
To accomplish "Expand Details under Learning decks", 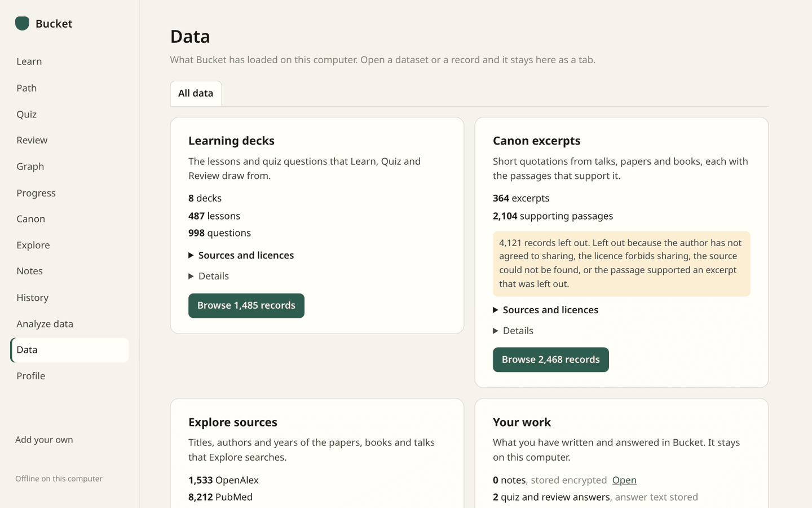I will (209, 276).
